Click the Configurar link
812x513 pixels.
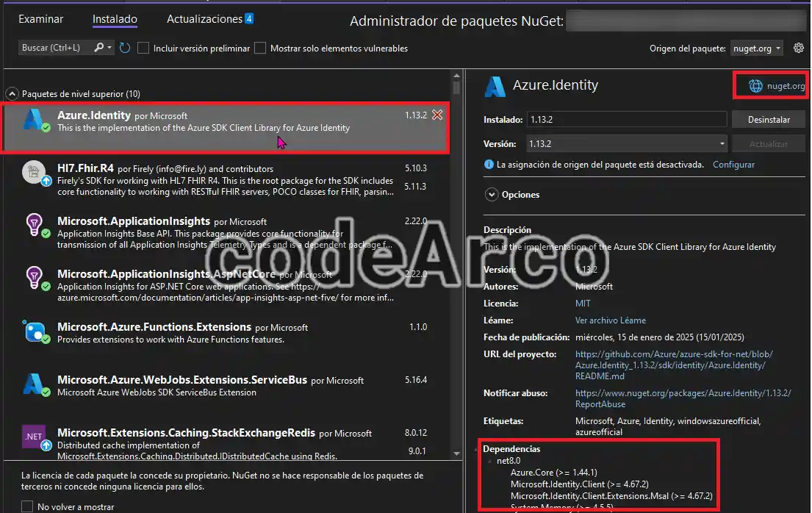click(x=733, y=165)
